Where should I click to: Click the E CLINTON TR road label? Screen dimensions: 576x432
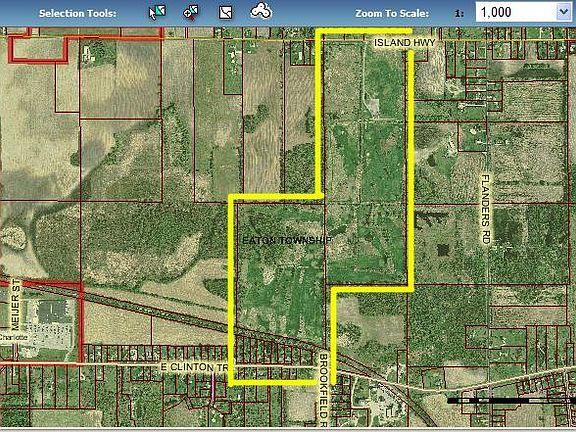tap(194, 367)
